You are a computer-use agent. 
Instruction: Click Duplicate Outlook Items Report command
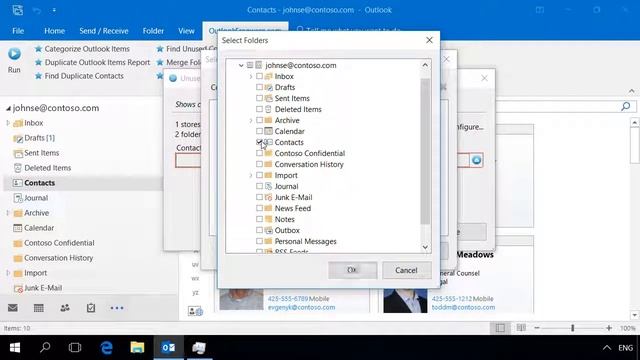pyautogui.click(x=97, y=62)
